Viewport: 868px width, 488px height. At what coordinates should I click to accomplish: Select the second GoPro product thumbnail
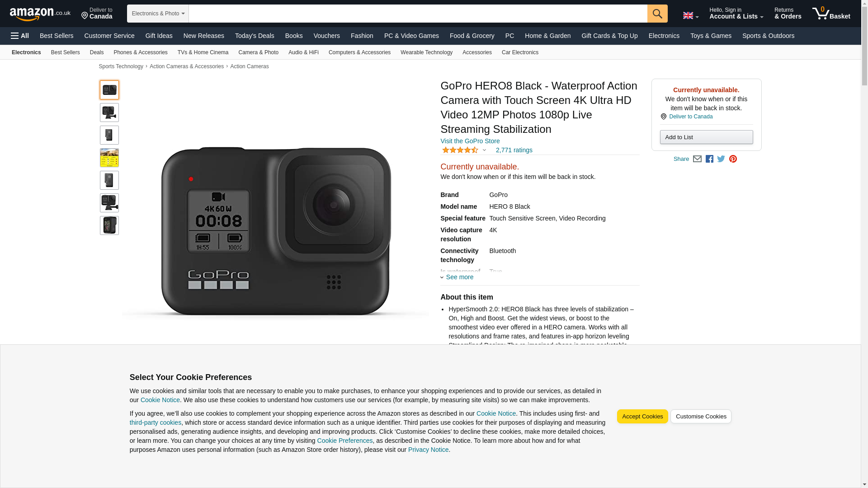coord(109,113)
